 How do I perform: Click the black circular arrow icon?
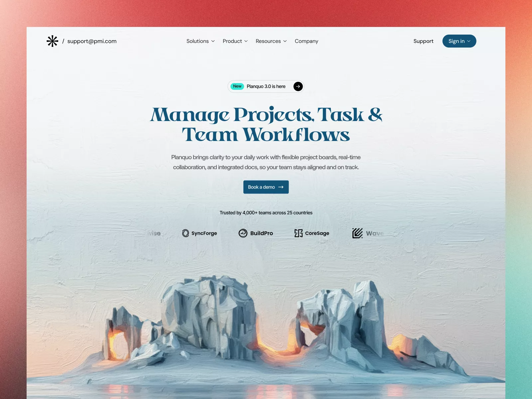click(x=298, y=86)
